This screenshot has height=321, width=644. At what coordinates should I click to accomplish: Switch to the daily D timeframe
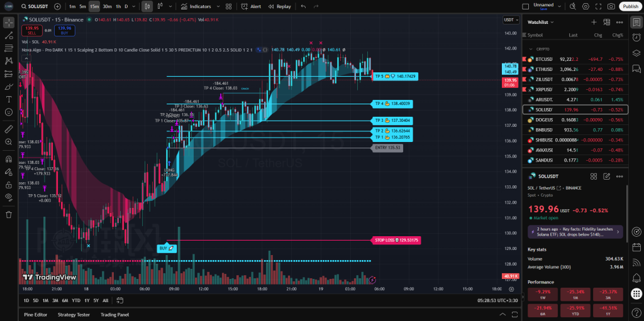pos(126,6)
